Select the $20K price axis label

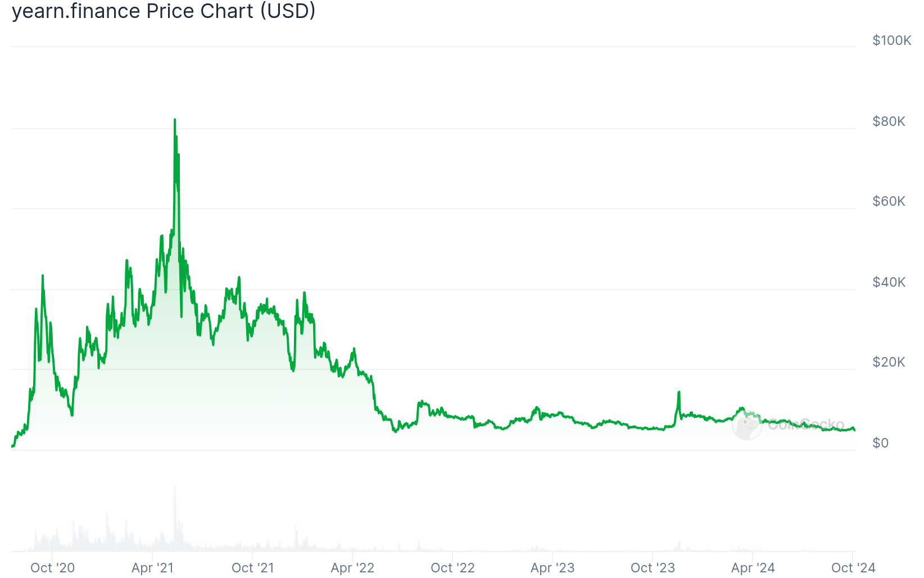[x=889, y=362]
